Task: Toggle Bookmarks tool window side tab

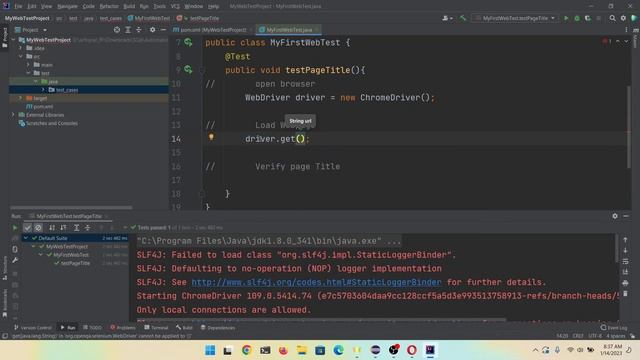Action: pos(4,302)
